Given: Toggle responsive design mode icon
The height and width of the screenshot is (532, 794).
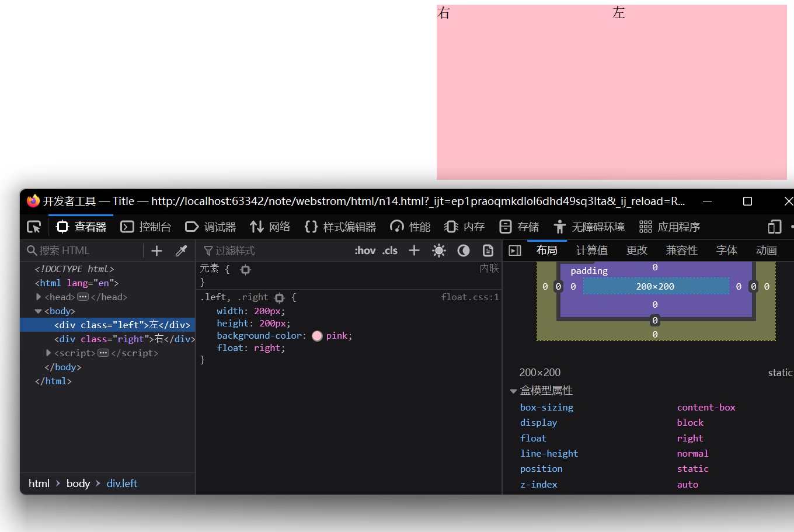Looking at the screenshot, I should [x=775, y=227].
